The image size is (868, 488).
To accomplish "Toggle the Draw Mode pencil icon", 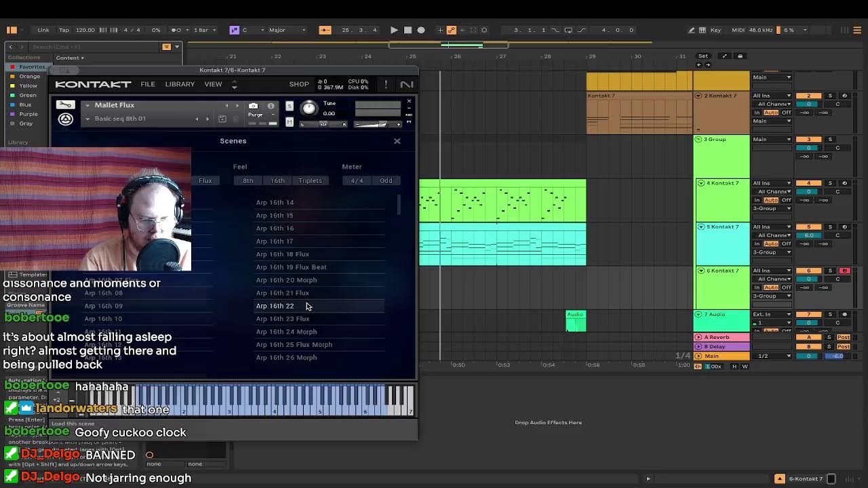I will (x=691, y=30).
